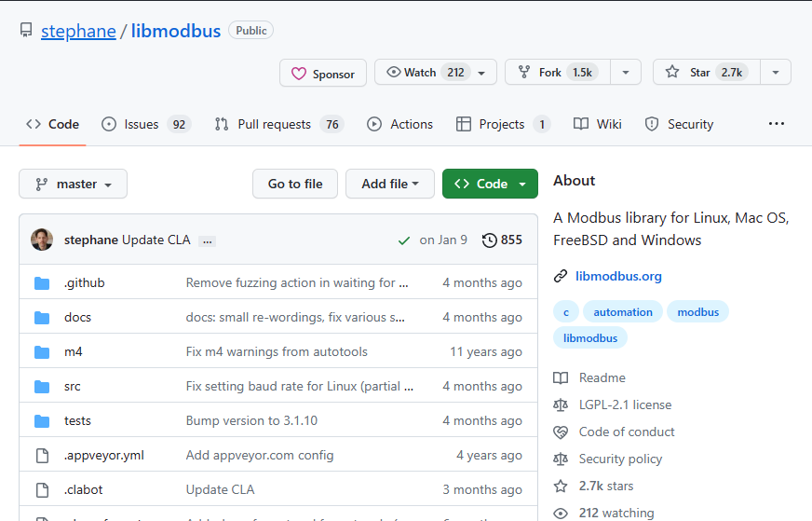
Task: Open commit 'Fix setting baud rate for Linux'
Action: click(x=299, y=386)
